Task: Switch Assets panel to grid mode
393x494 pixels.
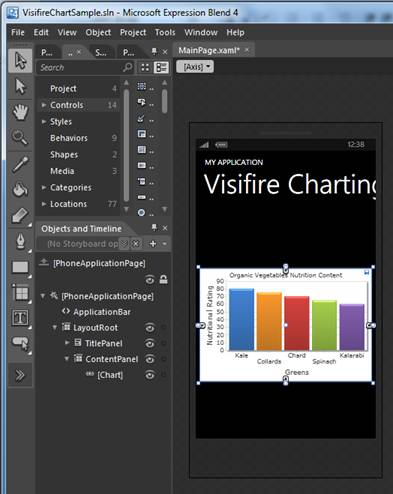Action: 145,67
